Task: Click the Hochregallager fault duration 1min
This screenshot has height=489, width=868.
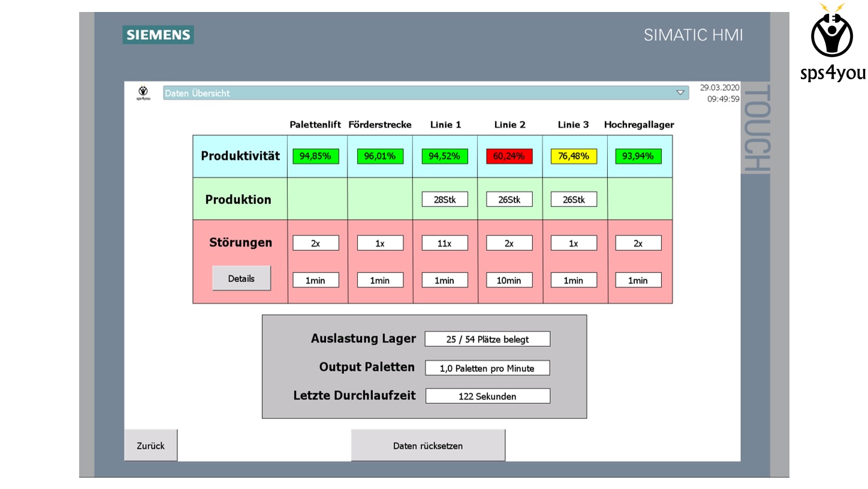Action: 638,280
